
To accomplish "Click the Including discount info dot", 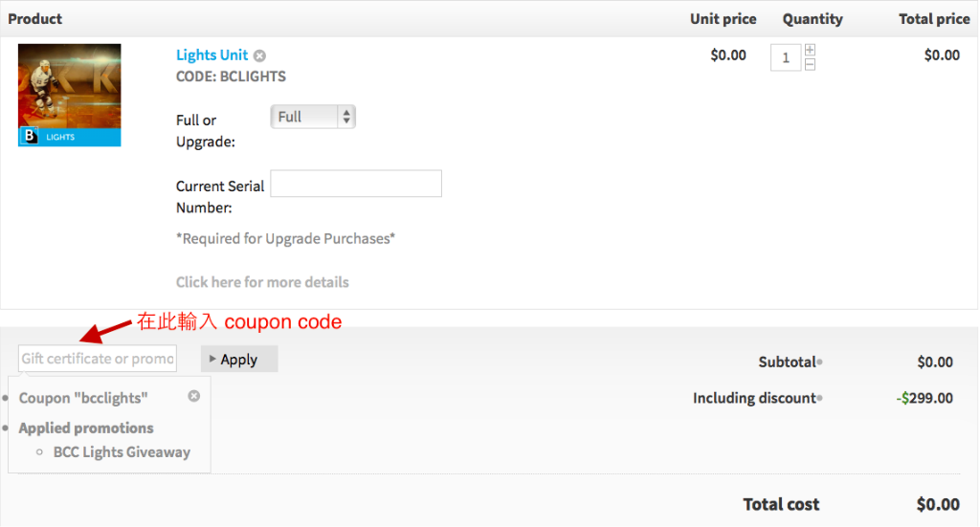I will point(819,398).
